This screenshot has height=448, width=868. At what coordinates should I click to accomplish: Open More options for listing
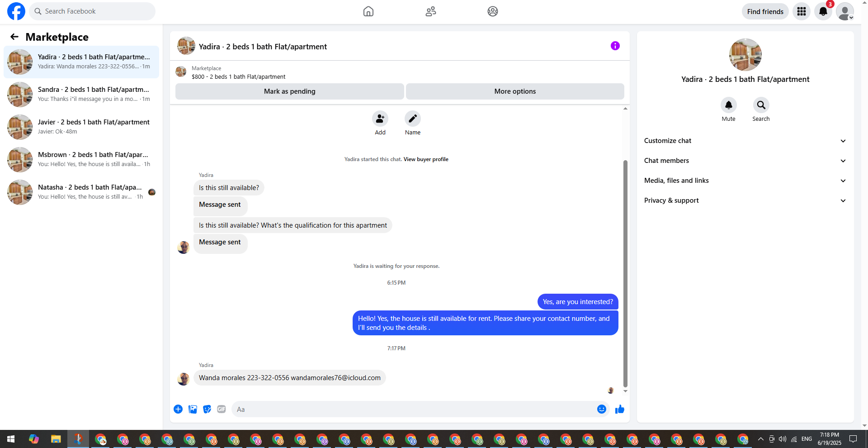pyautogui.click(x=515, y=91)
